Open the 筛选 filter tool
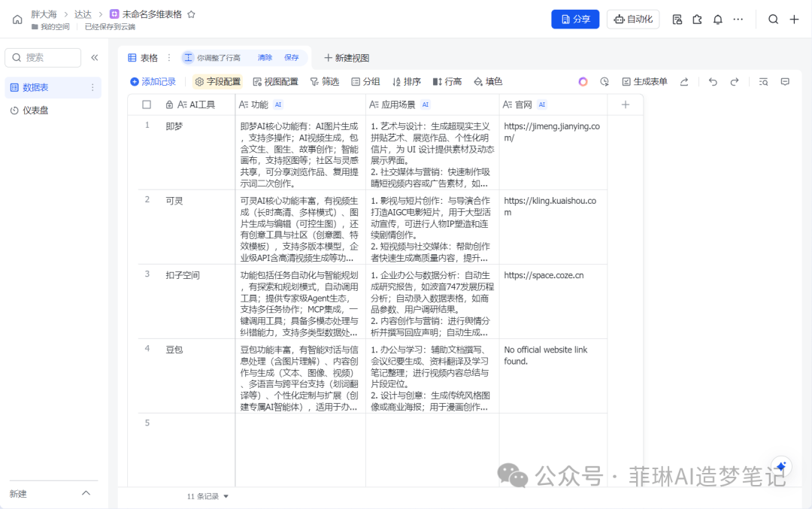812x509 pixels. pos(325,82)
